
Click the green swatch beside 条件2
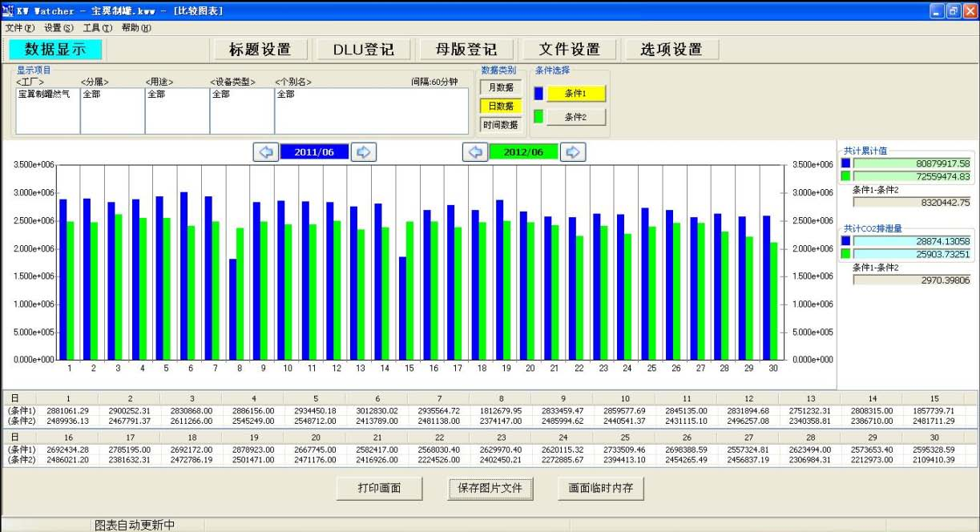click(538, 117)
